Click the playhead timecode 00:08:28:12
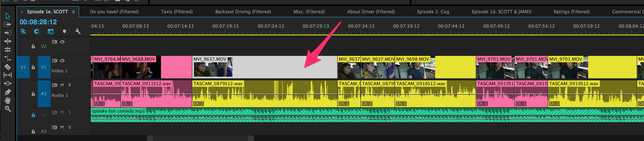Image resolution: width=644 pixels, height=141 pixels. pyautogui.click(x=38, y=22)
